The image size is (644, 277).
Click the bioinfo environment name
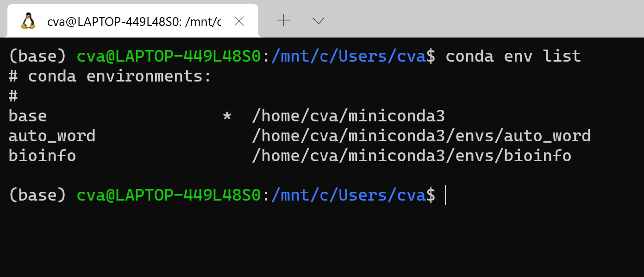coord(42,155)
